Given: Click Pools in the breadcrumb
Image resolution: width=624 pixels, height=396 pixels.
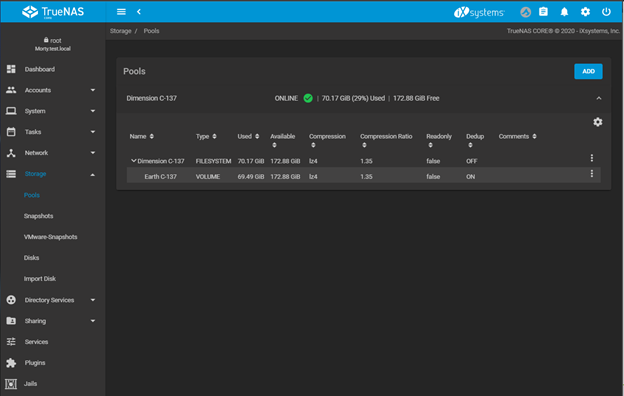Looking at the screenshot, I should coord(151,31).
